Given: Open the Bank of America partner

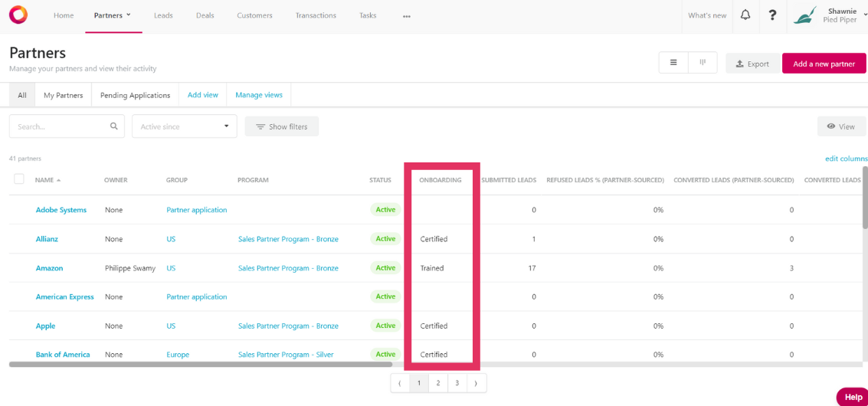Looking at the screenshot, I should pyautogui.click(x=63, y=354).
